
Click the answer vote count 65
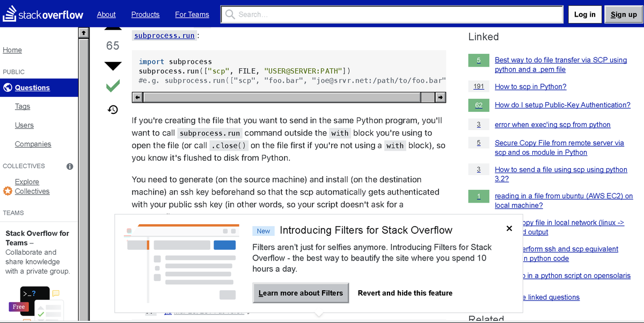pyautogui.click(x=113, y=46)
